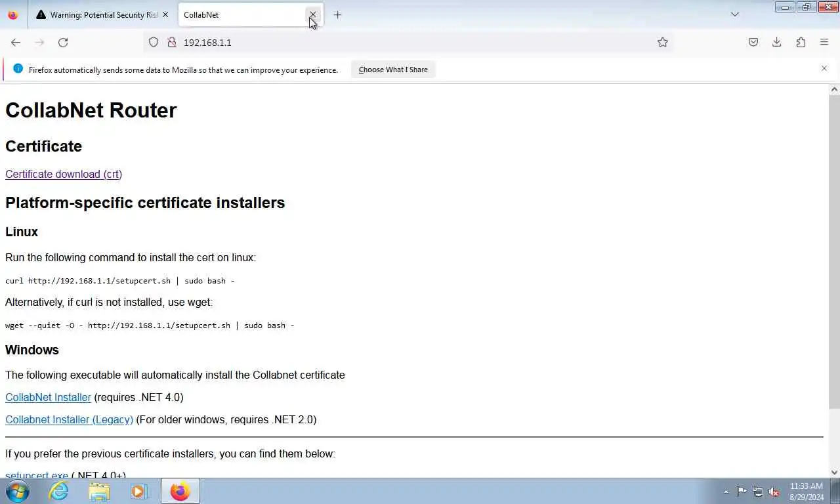Image resolution: width=840 pixels, height=504 pixels.
Task: Open the Save to Pocket icon
Action: 753,42
